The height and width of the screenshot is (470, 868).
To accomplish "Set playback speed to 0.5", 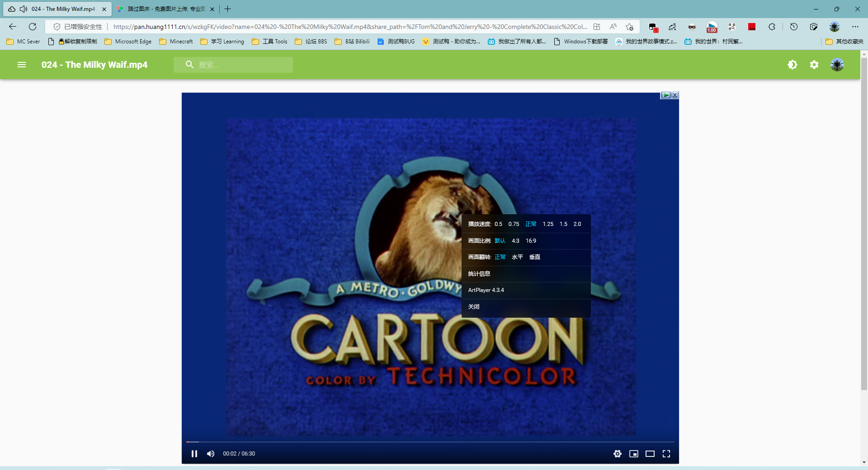I will coord(498,224).
